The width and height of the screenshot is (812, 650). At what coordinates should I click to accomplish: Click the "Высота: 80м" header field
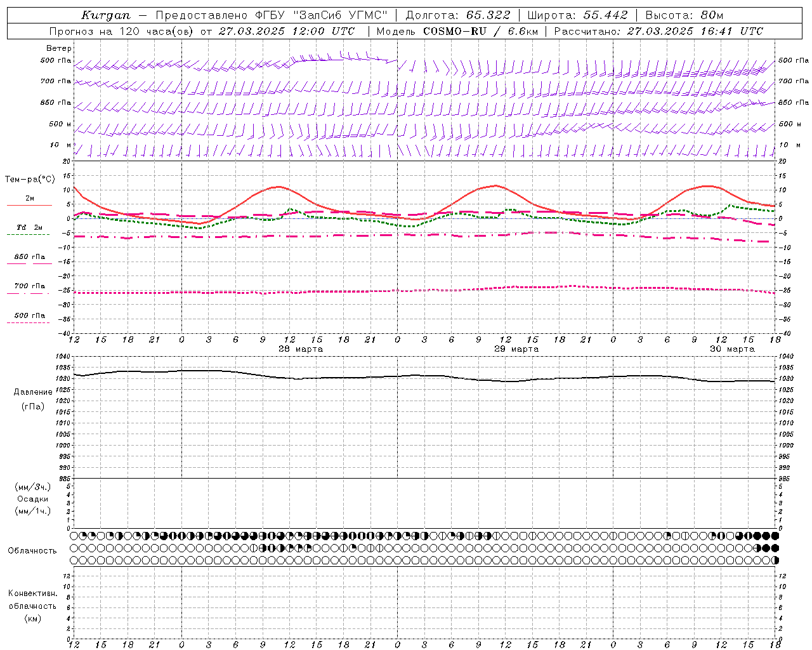684,15
